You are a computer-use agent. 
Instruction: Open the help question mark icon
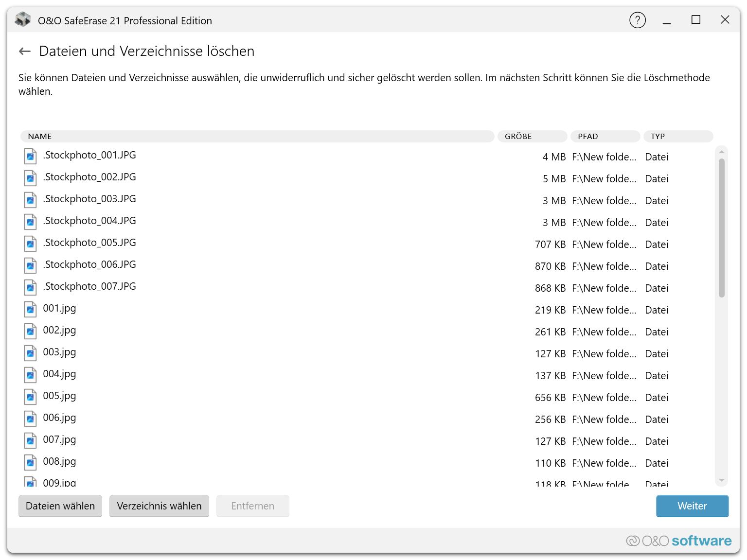pyautogui.click(x=637, y=20)
